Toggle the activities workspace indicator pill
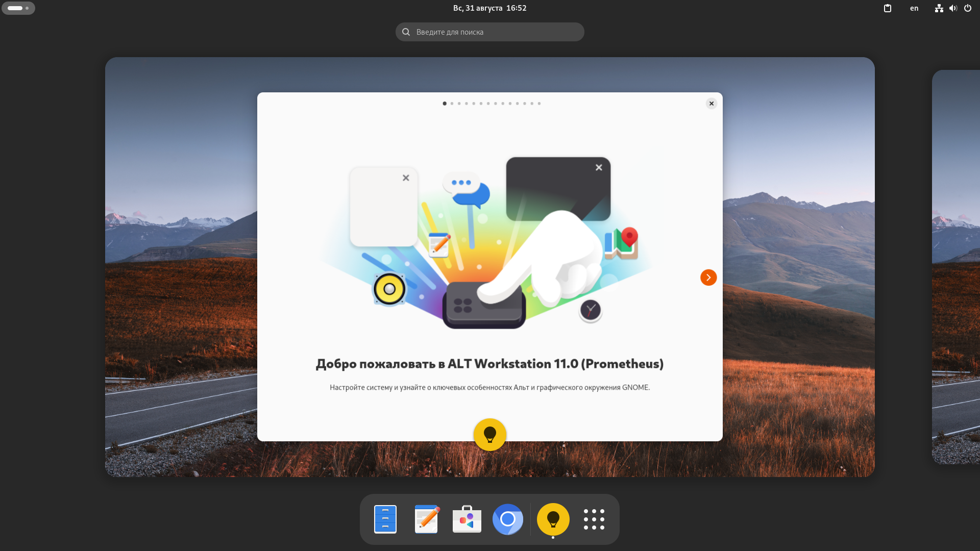Viewport: 980px width, 551px height. tap(18, 8)
